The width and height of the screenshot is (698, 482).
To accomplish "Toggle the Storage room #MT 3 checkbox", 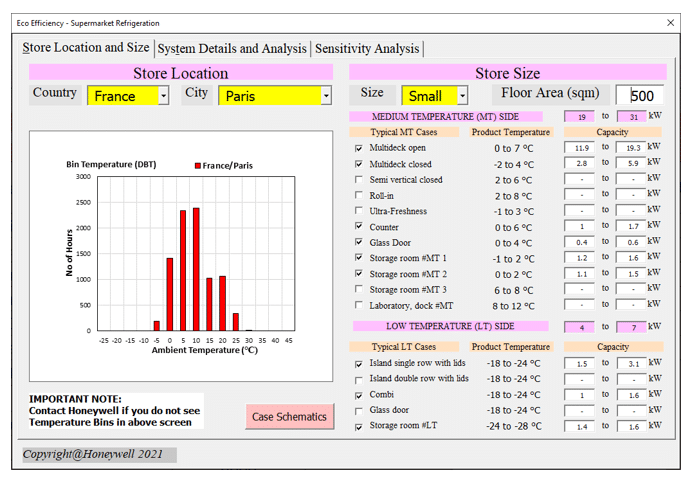I will tap(359, 290).
